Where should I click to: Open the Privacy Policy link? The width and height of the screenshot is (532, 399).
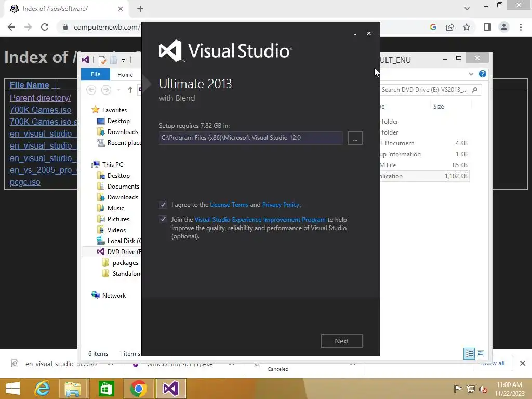click(281, 205)
